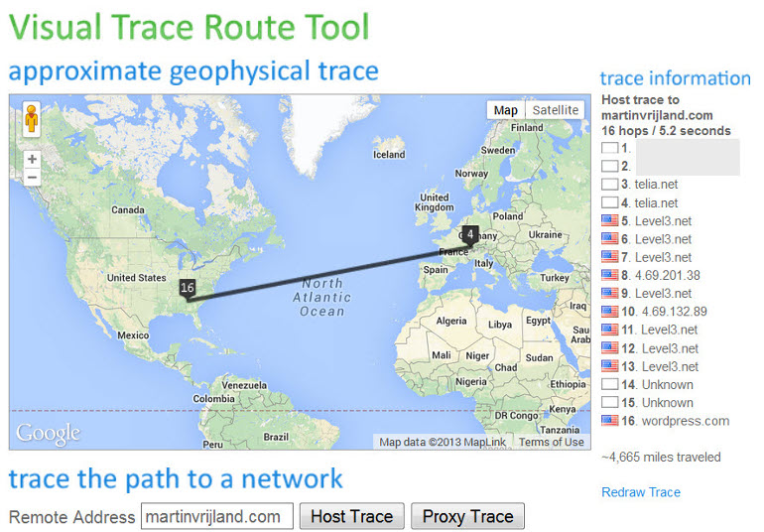Screen dimensions: 764x532
Task: Select hop 7 Level3.net entry
Action: click(x=656, y=257)
